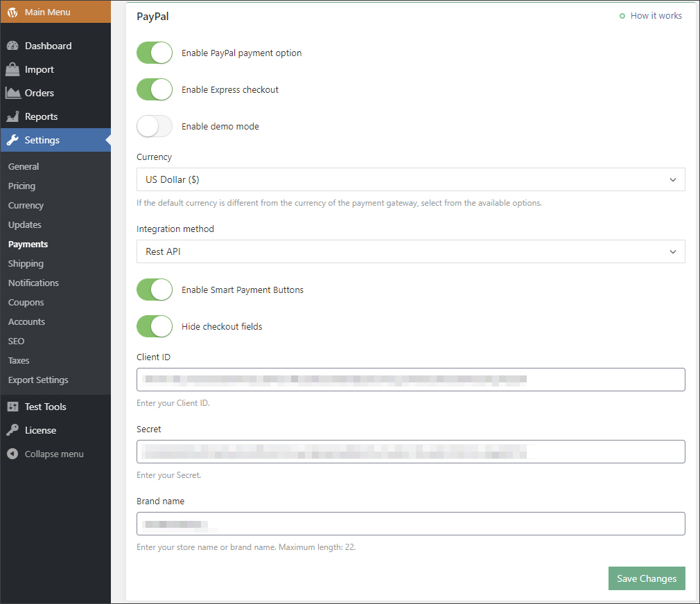Viewport: 700px width, 604px height.
Task: Open the Import menu item
Action: 55,69
